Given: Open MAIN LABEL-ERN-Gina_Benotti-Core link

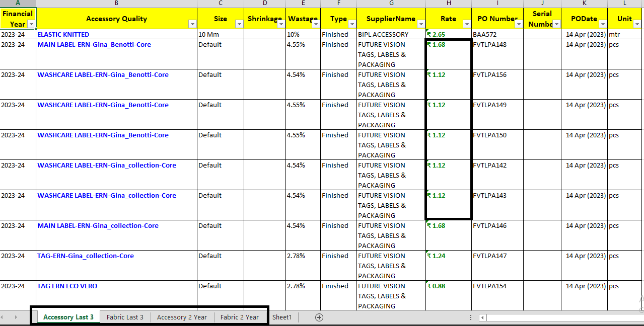Looking at the screenshot, I should (x=94, y=44).
